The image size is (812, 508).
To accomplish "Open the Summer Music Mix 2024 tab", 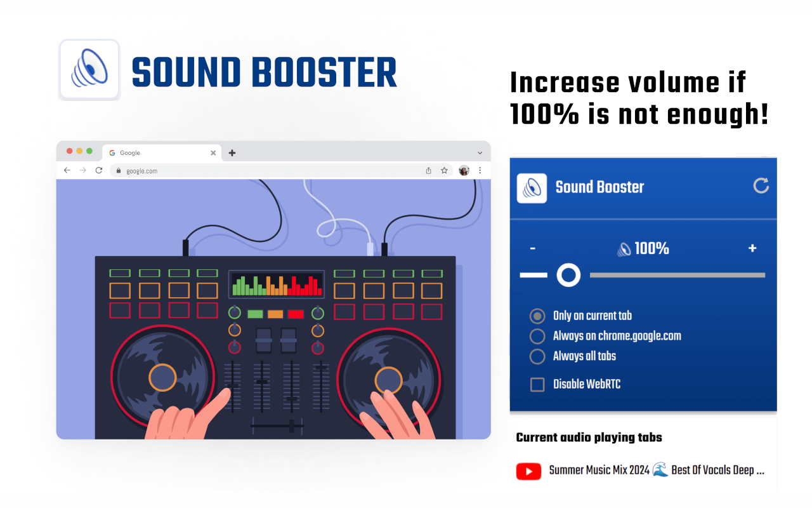I will pyautogui.click(x=656, y=471).
